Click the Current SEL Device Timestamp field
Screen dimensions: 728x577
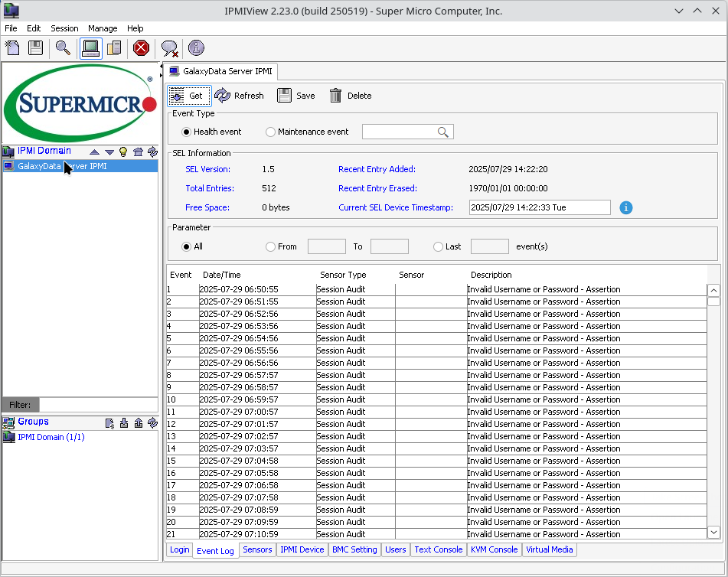[540, 207]
